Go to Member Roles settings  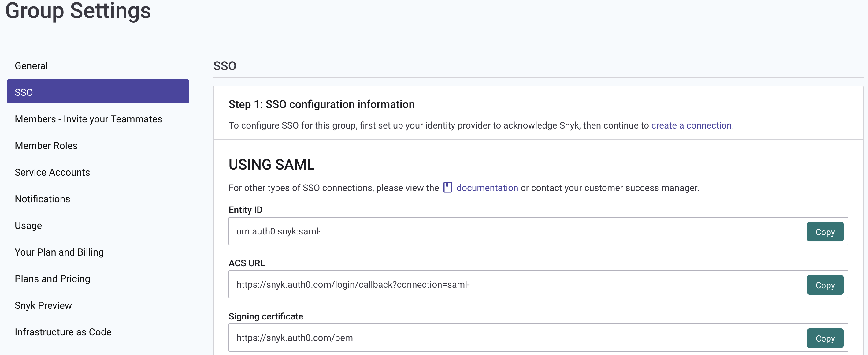(46, 146)
